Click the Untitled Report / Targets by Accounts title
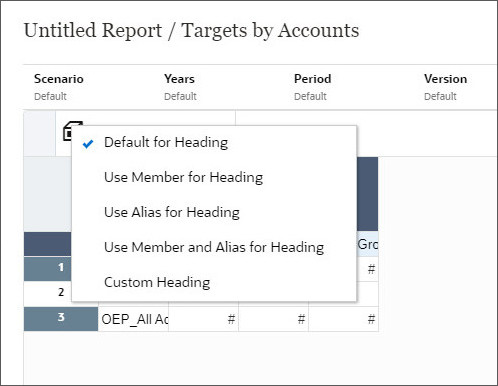498x386 pixels. 192,31
